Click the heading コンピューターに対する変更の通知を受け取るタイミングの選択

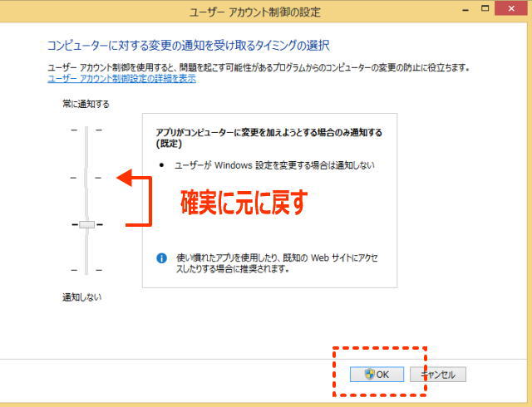coord(189,45)
